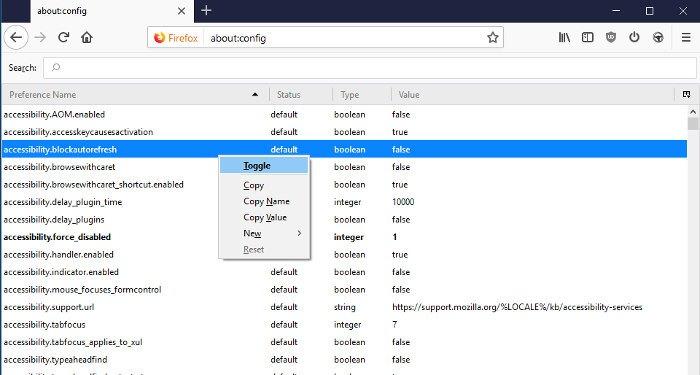Sort by the Type column header
Screen dimensions: 700x375
pos(362,94)
